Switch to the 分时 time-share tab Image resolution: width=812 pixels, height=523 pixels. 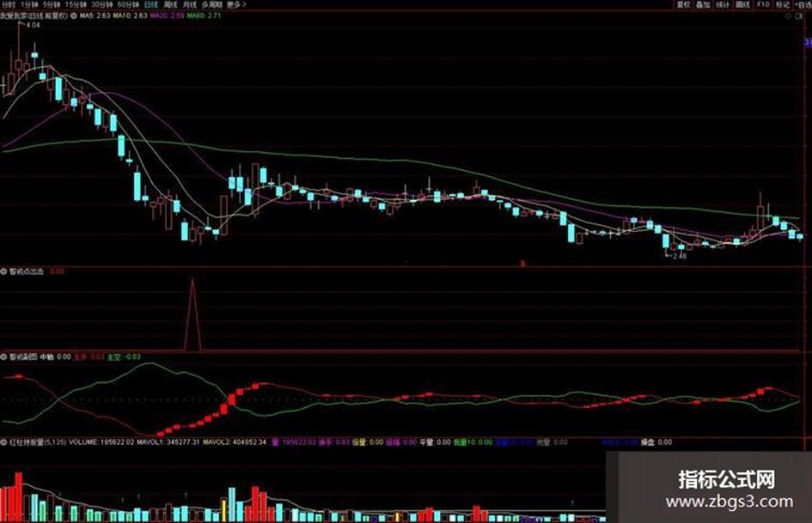pyautogui.click(x=8, y=4)
